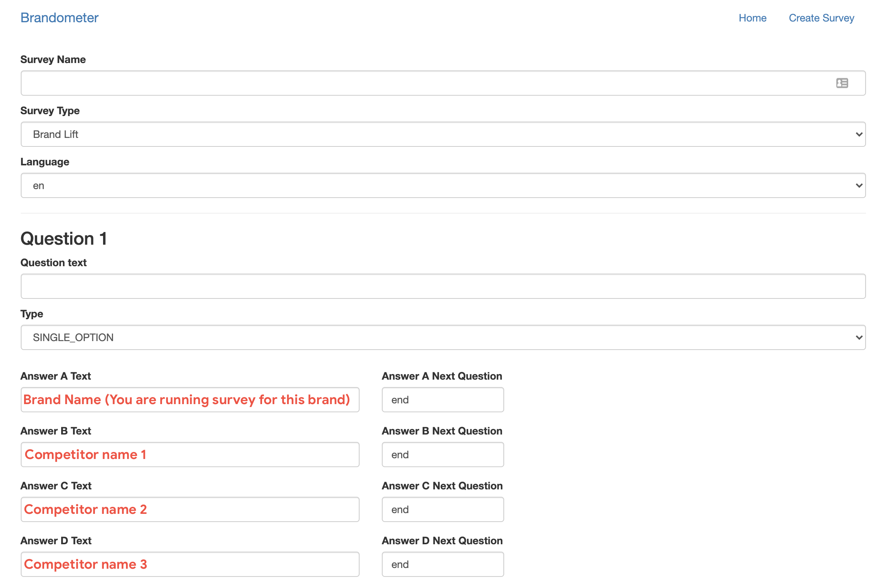
Task: Click the table/grid icon in Survey Name field
Action: click(842, 83)
